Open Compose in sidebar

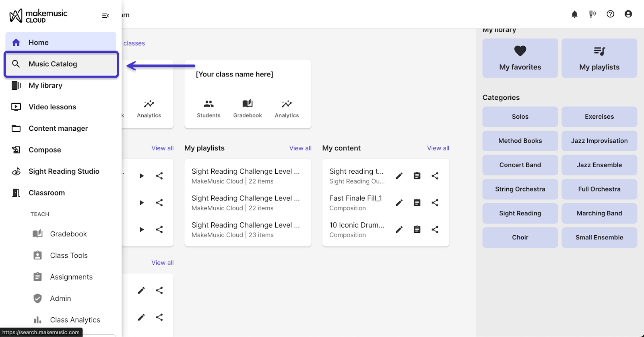[61, 150]
